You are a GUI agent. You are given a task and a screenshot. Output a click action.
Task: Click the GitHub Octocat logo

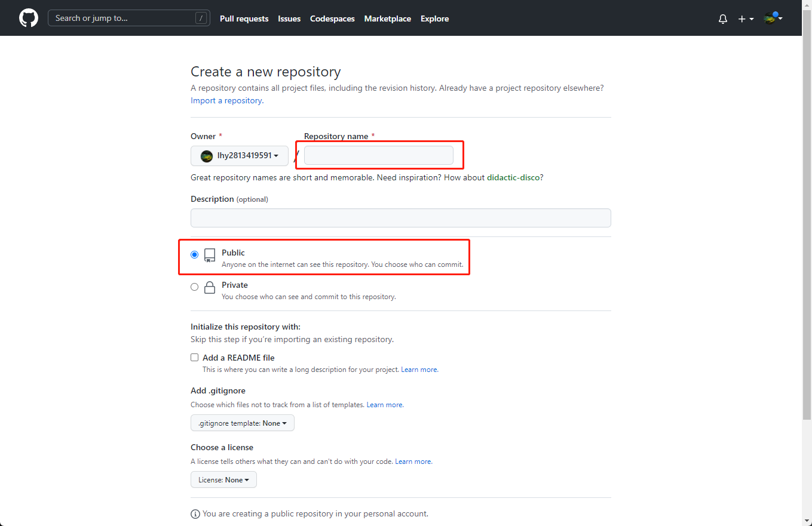point(29,18)
